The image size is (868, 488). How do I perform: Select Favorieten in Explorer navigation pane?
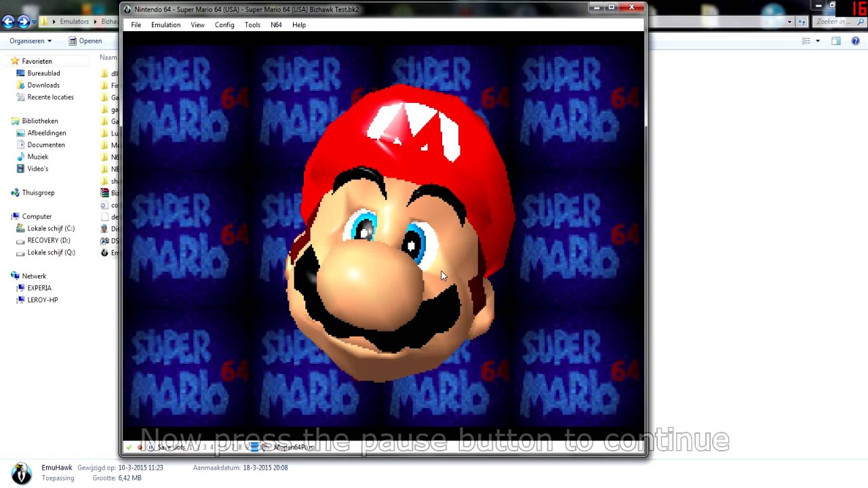point(37,61)
